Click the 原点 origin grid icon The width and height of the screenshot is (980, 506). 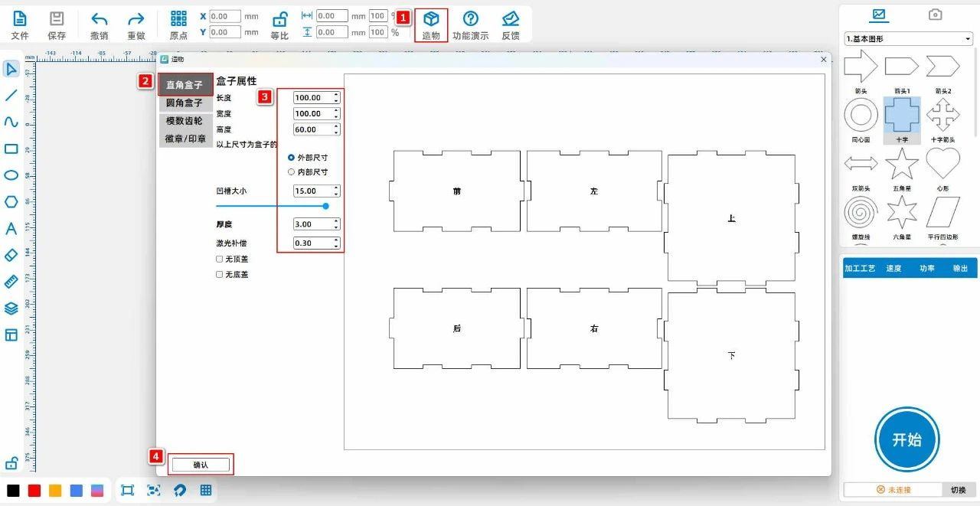coord(178,19)
